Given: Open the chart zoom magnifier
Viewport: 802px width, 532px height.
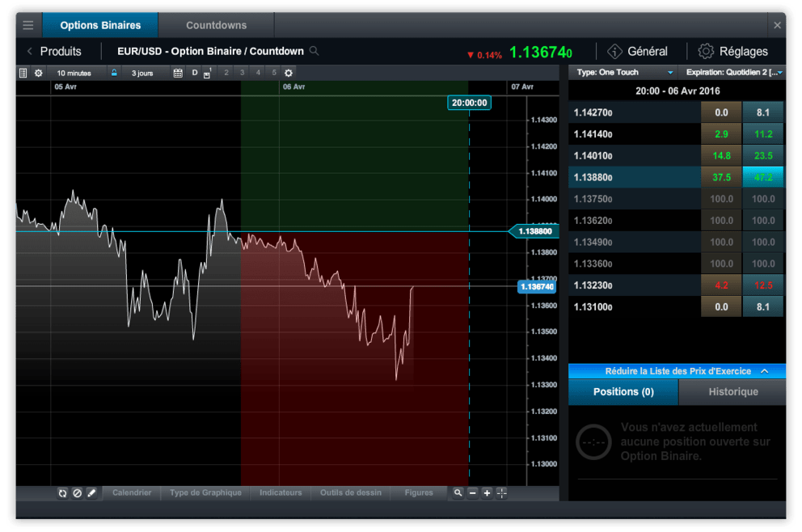Looking at the screenshot, I should click(x=458, y=492).
